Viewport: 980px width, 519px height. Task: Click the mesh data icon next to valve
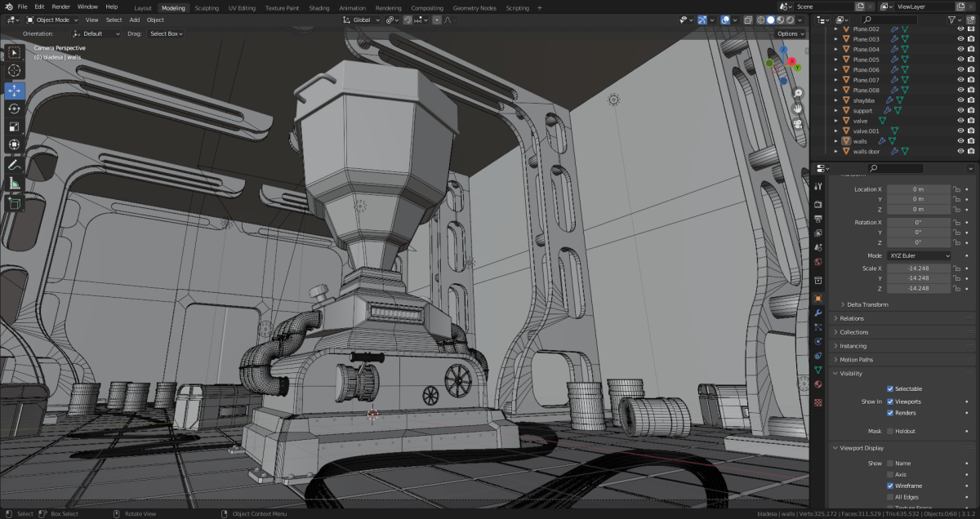(x=881, y=120)
